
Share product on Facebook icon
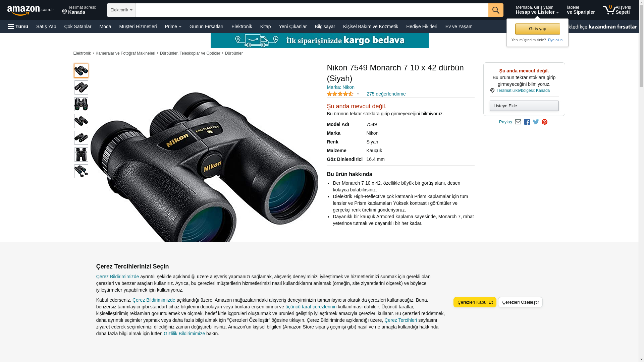click(x=527, y=122)
